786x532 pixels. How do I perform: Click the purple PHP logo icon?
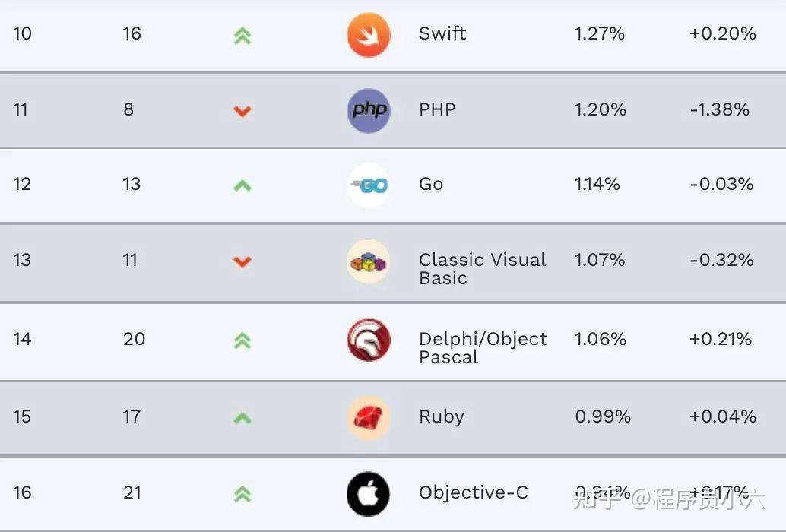click(369, 111)
